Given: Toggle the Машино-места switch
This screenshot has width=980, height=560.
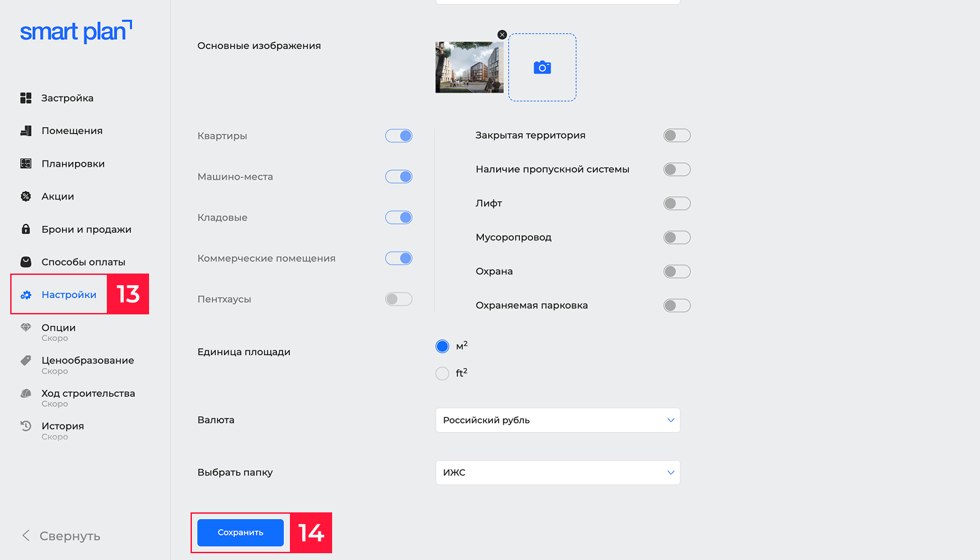Looking at the screenshot, I should [x=399, y=176].
